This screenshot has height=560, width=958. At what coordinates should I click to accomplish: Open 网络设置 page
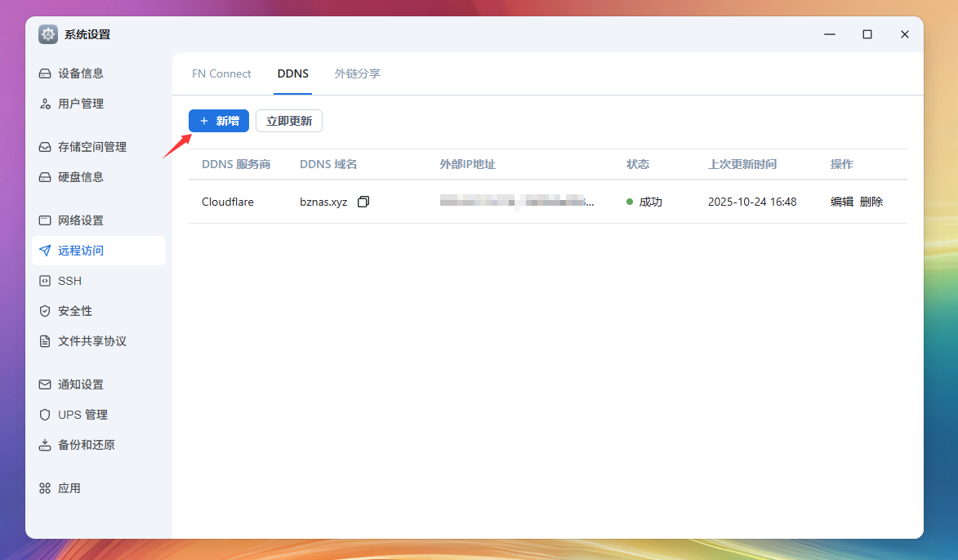click(80, 220)
